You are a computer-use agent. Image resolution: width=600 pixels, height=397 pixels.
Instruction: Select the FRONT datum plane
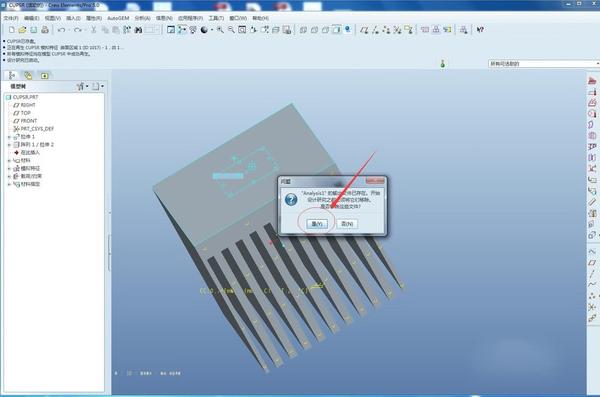25,121
